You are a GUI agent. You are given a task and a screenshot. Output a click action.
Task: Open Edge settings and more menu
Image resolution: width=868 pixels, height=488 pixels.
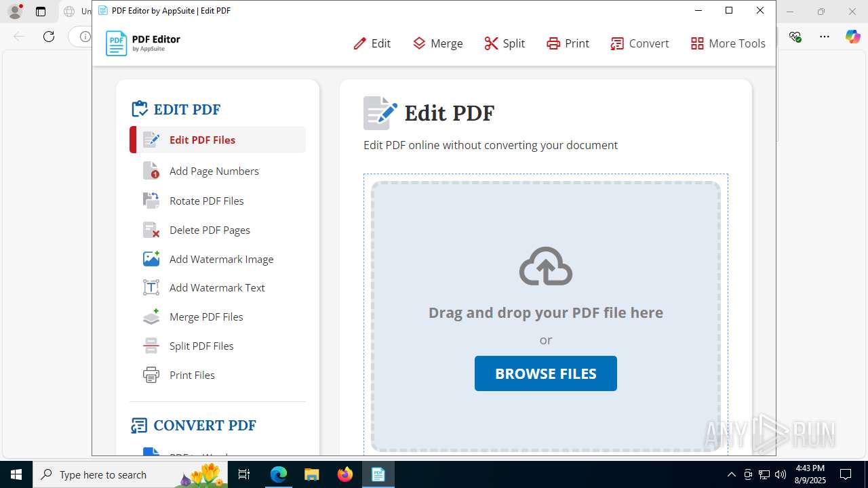coord(825,37)
